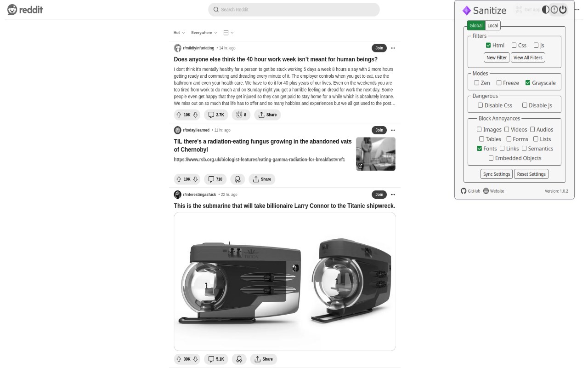Switch to the Global tab
588x368 pixels.
[476, 26]
